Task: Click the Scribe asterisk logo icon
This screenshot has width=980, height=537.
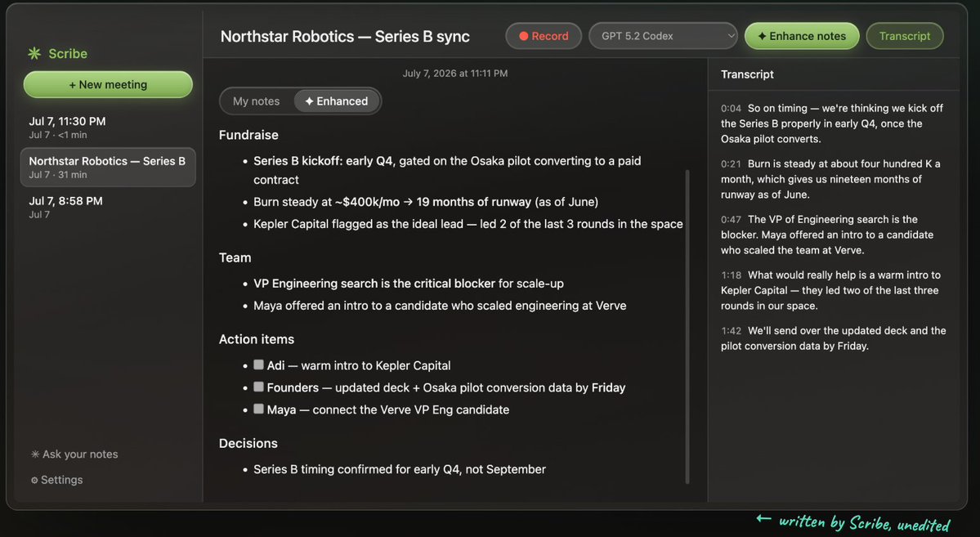Action: tap(34, 53)
